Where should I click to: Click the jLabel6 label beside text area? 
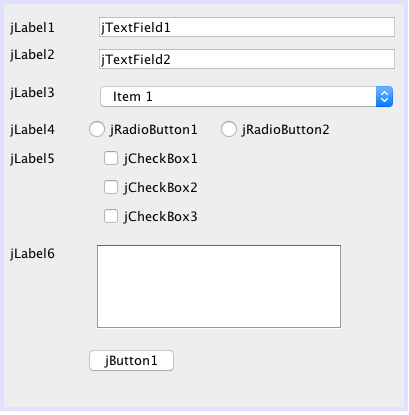32,254
